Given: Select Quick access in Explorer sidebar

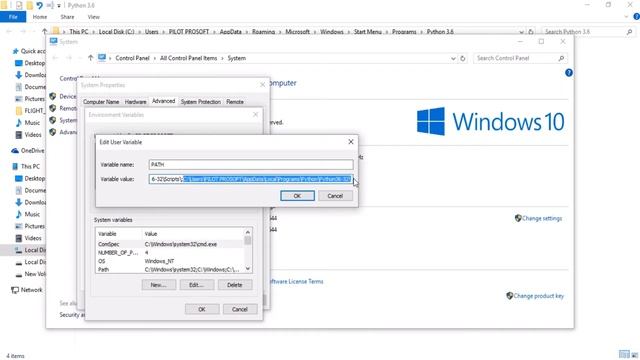Looking at the screenshot, I should pyautogui.click(x=29, y=51).
